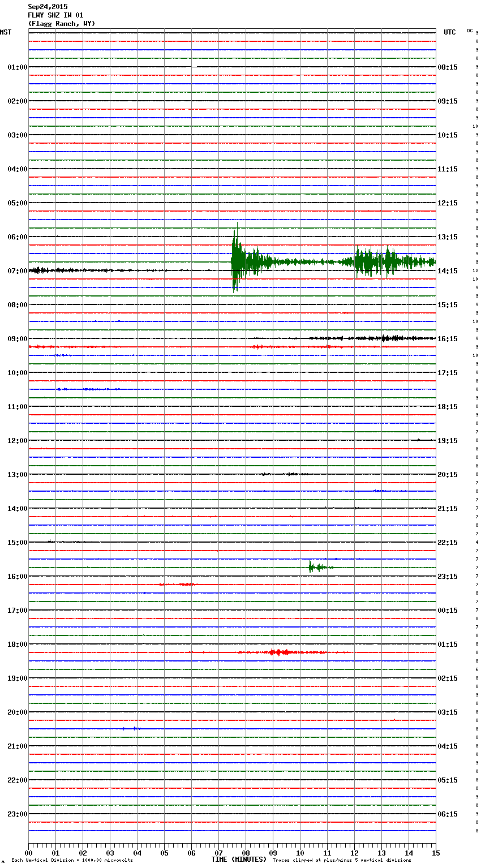The width and height of the screenshot is (481, 868).
Task: Click minute tick label 08 on the bottom axis
Action: coord(246,853)
